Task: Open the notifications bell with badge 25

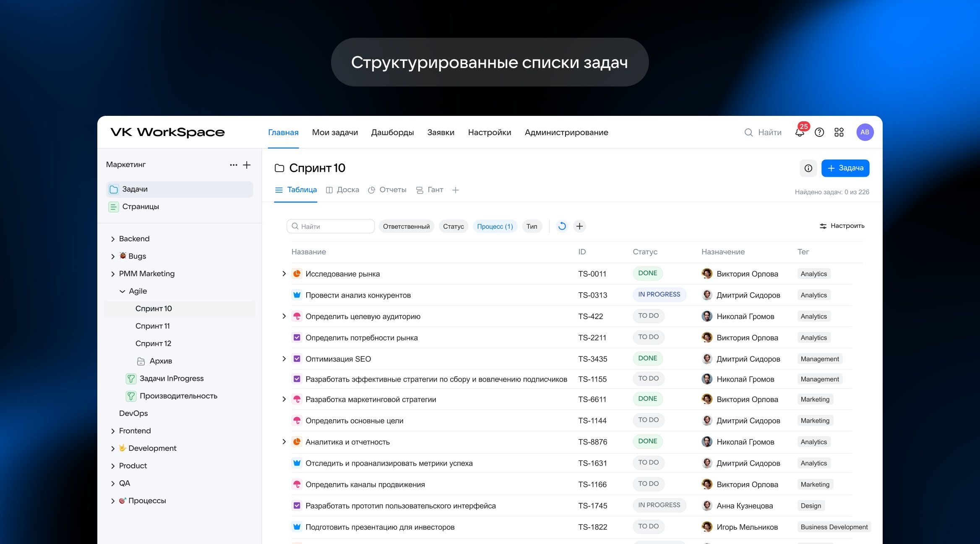Action: point(800,132)
